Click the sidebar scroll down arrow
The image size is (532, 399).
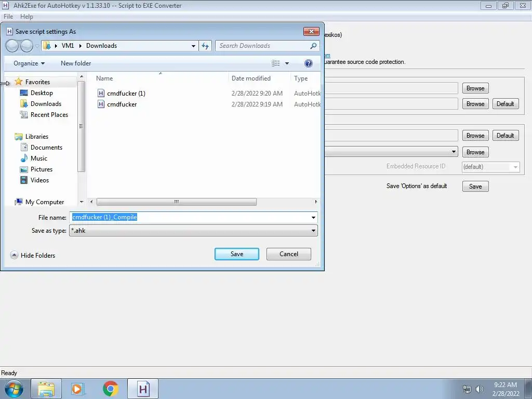[x=82, y=202]
